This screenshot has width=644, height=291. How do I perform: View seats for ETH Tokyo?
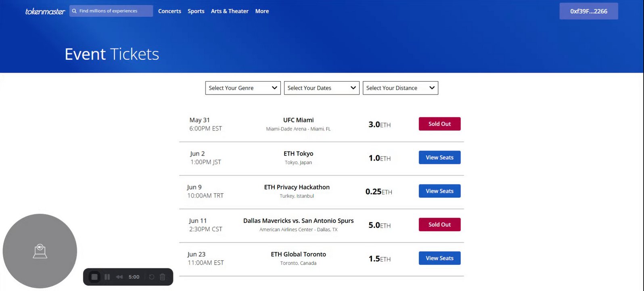(439, 158)
